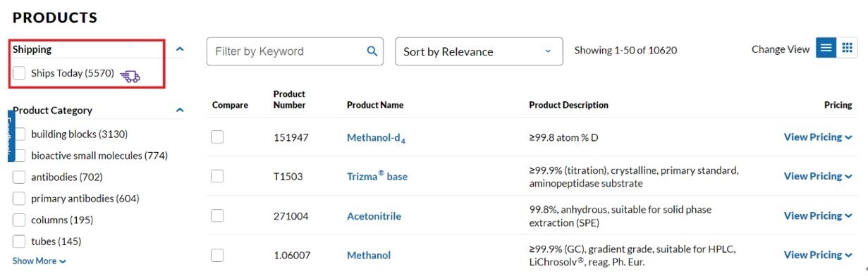Open the Sort by Relevance dropdown
The height and width of the screenshot is (276, 868).
pos(479,51)
